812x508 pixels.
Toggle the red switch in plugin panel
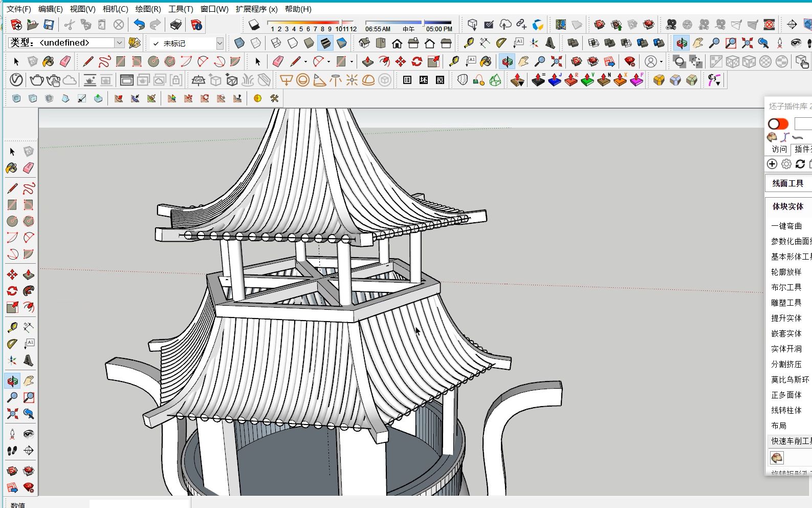coord(778,124)
